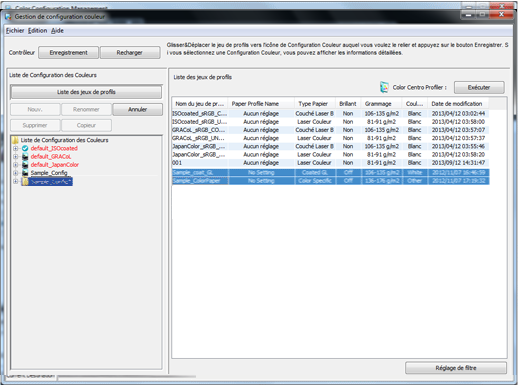Click the Recharger button
This screenshot has width=518, height=385.
coord(130,53)
